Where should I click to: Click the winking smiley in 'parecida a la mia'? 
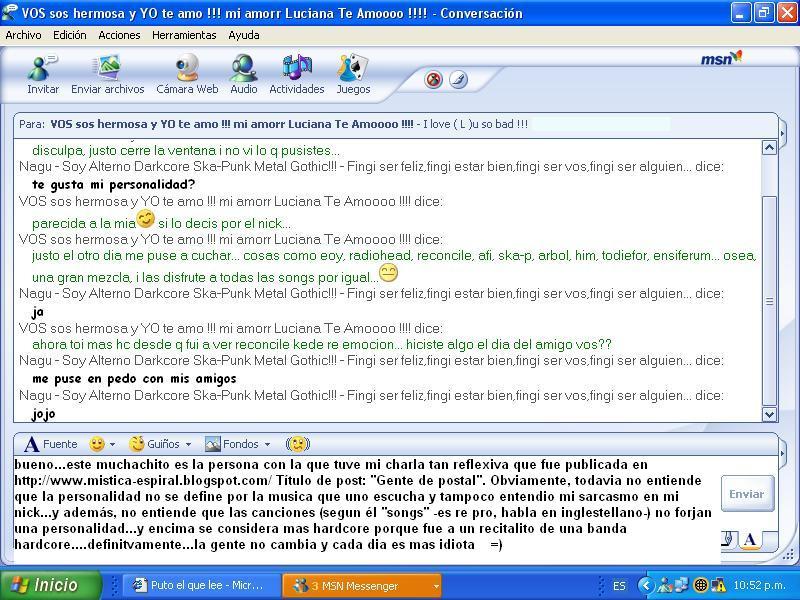click(145, 219)
